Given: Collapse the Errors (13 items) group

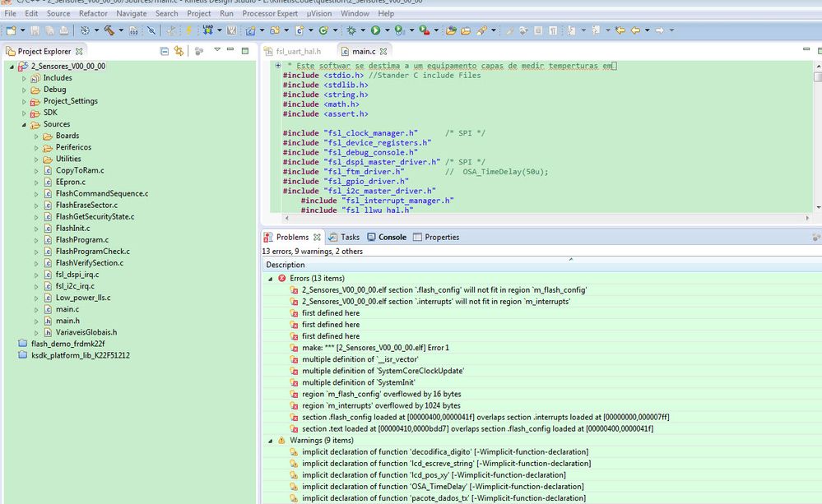Looking at the screenshot, I should pyautogui.click(x=271, y=279).
